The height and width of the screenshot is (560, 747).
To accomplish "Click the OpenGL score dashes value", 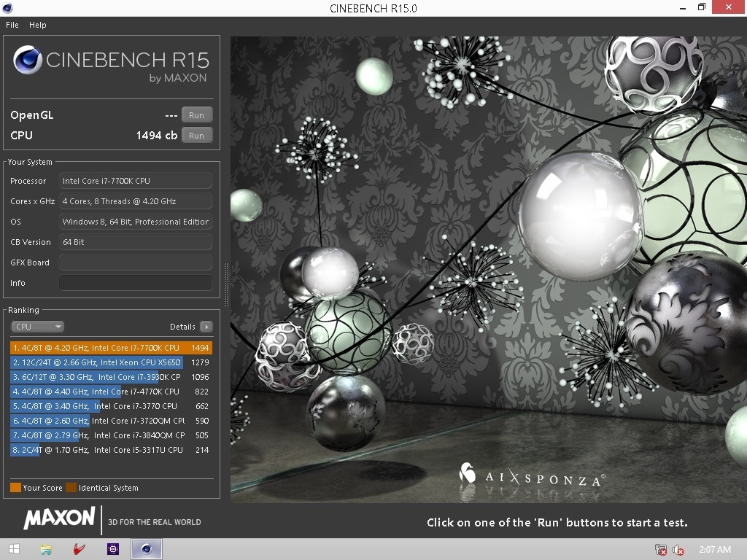I will 171,115.
